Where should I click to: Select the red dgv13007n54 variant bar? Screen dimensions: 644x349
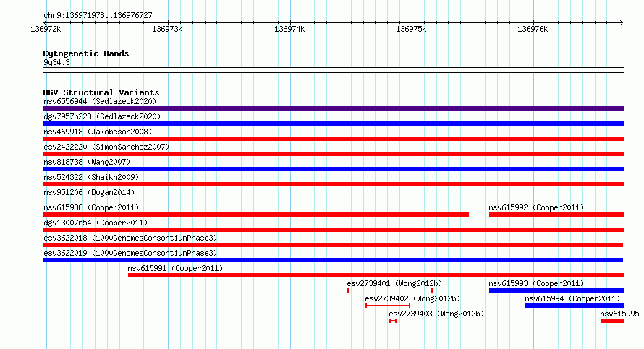tap(333, 230)
